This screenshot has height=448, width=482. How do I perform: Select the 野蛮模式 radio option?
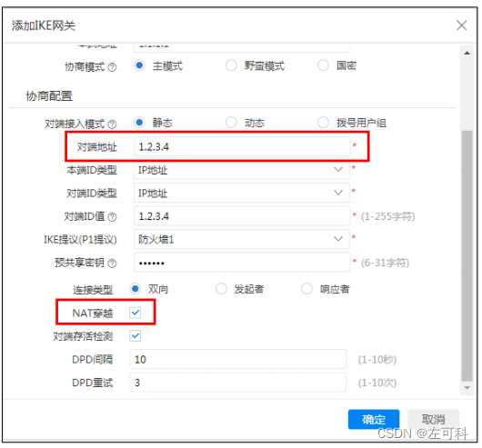(231, 65)
